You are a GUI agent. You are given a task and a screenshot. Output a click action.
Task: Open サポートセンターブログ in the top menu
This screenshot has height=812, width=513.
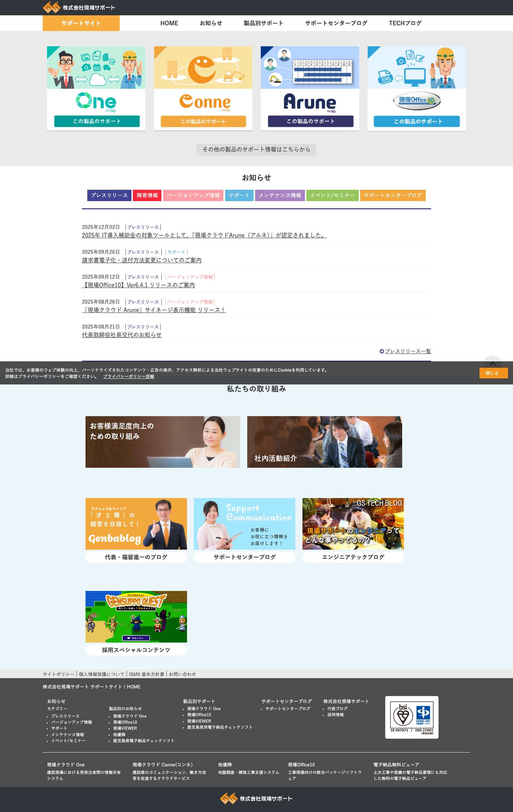[336, 23]
